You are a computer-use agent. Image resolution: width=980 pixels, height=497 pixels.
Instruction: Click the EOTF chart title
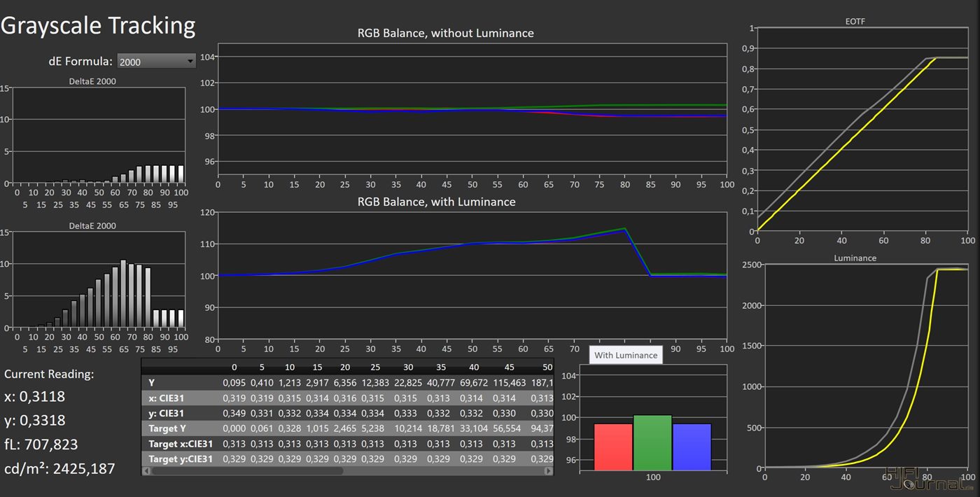(x=855, y=22)
